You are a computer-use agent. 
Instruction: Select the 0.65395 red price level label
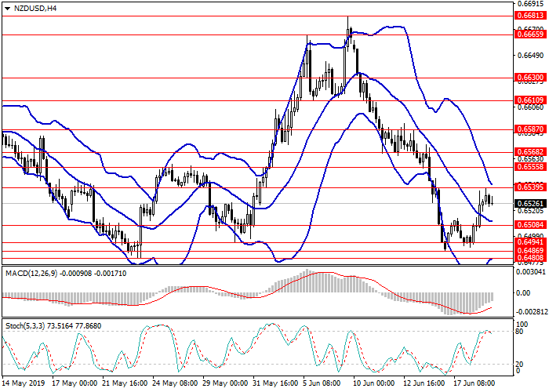click(x=530, y=187)
